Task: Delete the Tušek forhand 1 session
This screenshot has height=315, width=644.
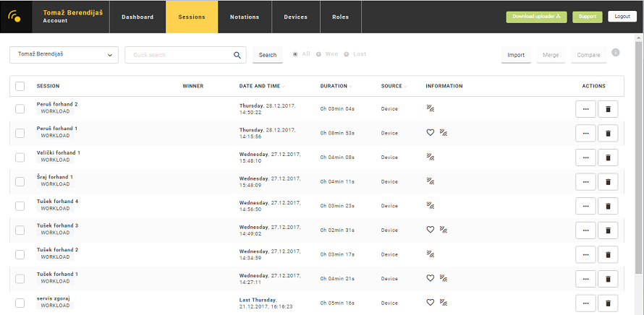Action: [x=608, y=278]
